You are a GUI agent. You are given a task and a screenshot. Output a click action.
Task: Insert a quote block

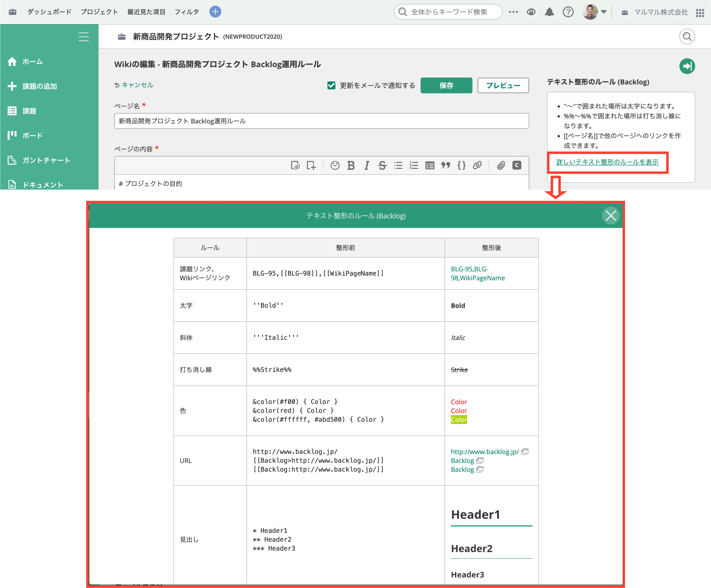coord(446,166)
